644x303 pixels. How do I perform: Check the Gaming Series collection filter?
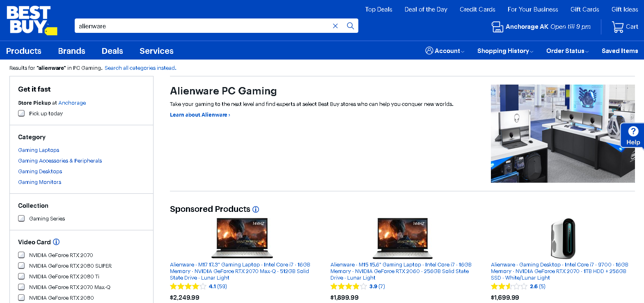point(21,218)
